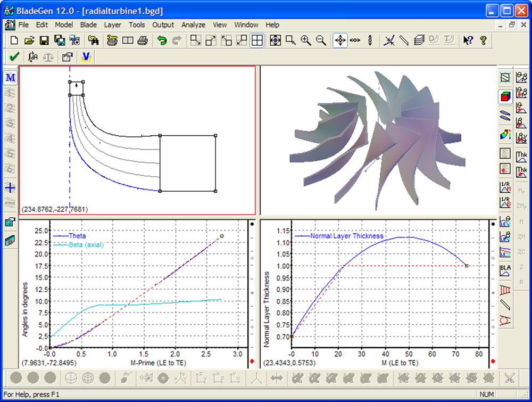This screenshot has width=532, height=402.
Task: Click the 3D turbine blade model view
Action: click(x=378, y=141)
